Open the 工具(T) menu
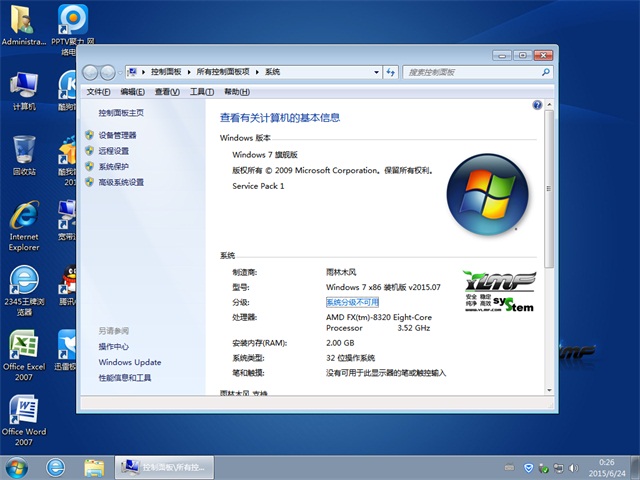This screenshot has width=640, height=480. click(202, 92)
